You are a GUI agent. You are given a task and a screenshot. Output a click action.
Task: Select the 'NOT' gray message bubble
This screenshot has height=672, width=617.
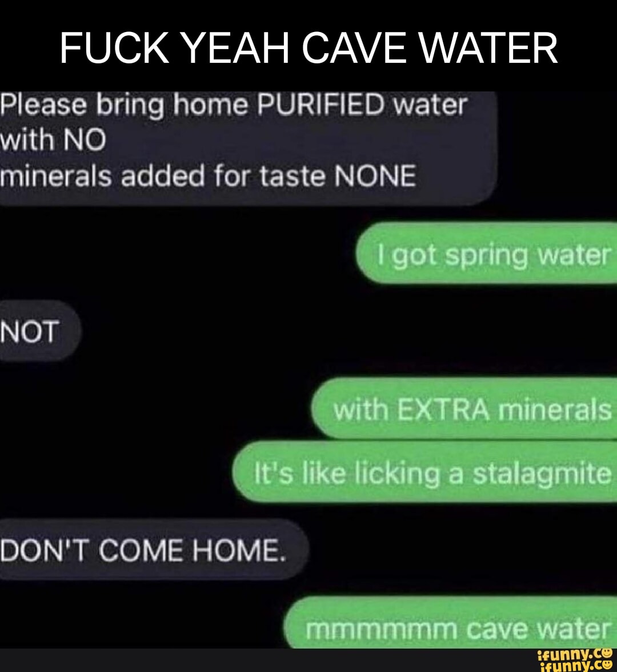40,331
